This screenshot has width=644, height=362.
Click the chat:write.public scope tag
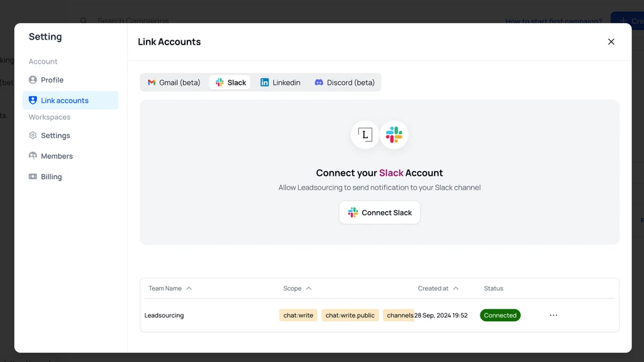click(350, 315)
